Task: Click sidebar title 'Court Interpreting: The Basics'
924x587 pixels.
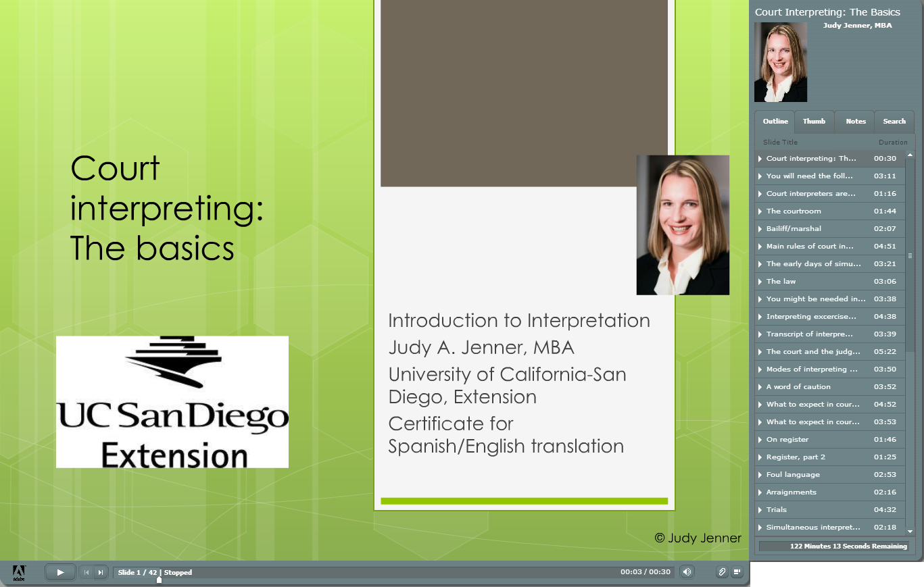Action: 827,12
